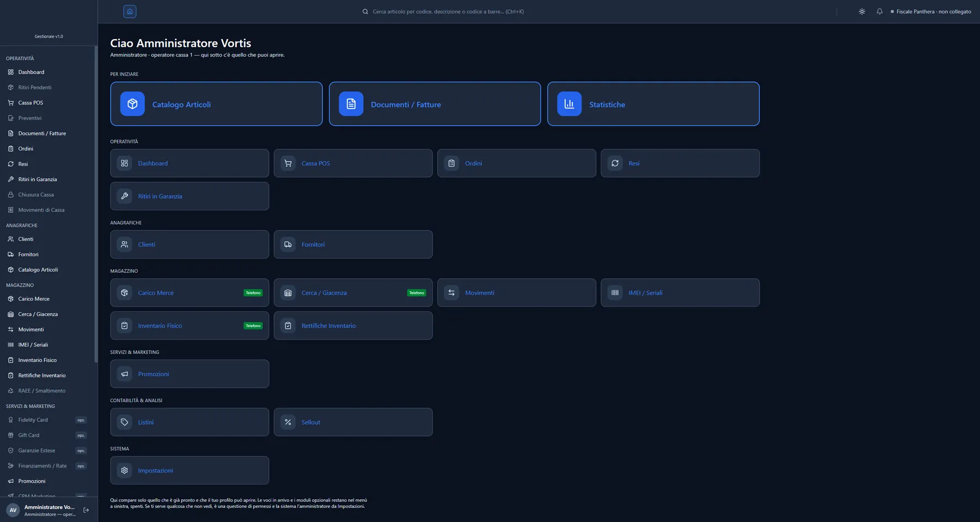Open IMEI / Seriali in the sidebar
The height and width of the screenshot is (522, 980).
coord(47,345)
